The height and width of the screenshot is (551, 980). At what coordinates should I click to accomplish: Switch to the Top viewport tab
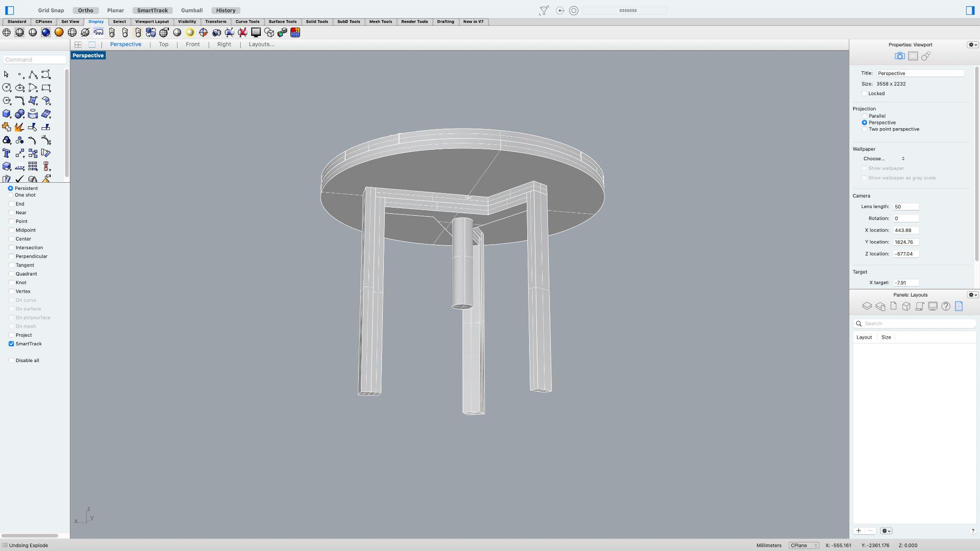[163, 44]
